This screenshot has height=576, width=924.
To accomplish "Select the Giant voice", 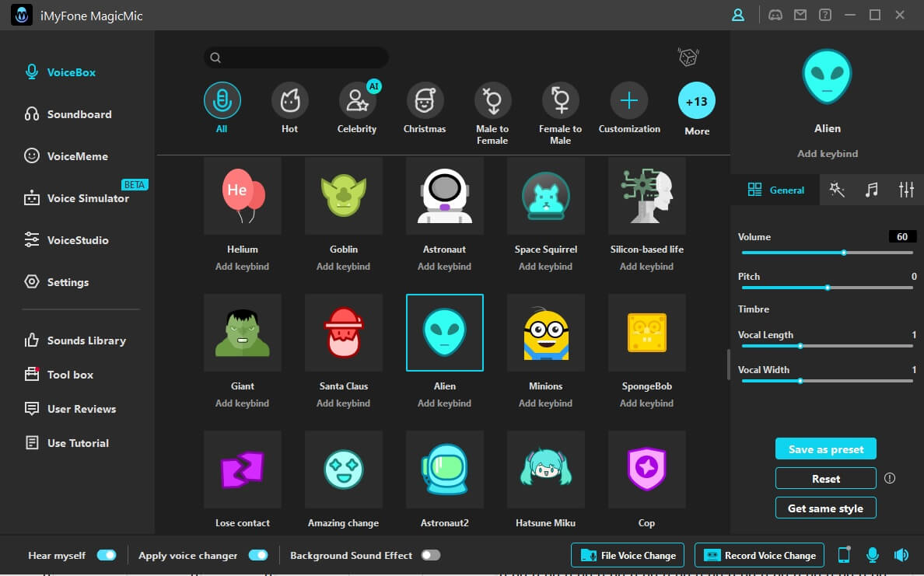I will tap(242, 333).
